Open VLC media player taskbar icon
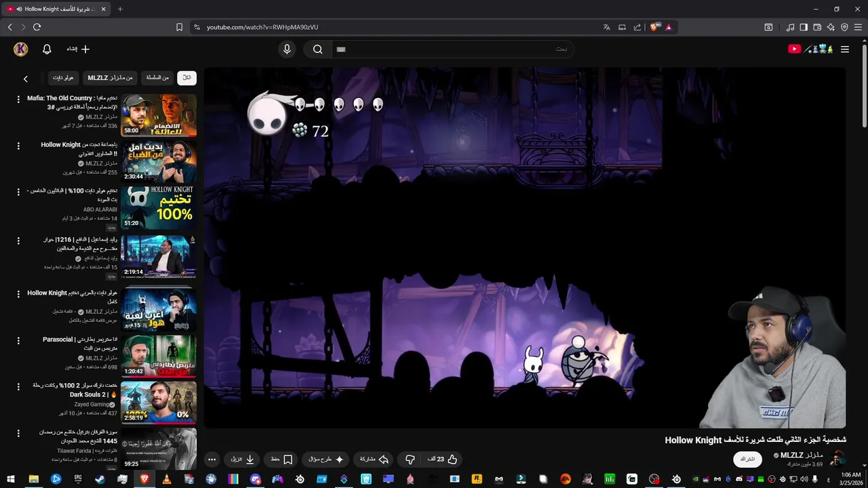 (166, 479)
